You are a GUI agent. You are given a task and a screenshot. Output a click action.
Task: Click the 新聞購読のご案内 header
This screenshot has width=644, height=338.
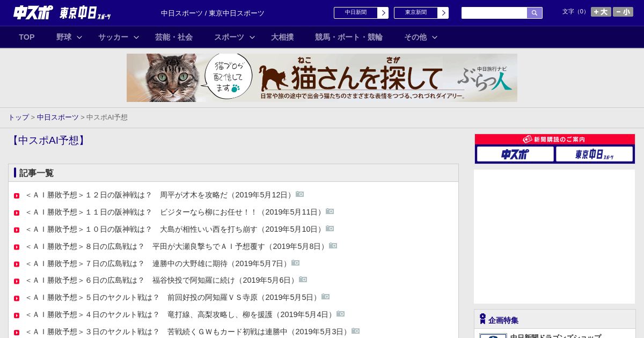[555, 139]
